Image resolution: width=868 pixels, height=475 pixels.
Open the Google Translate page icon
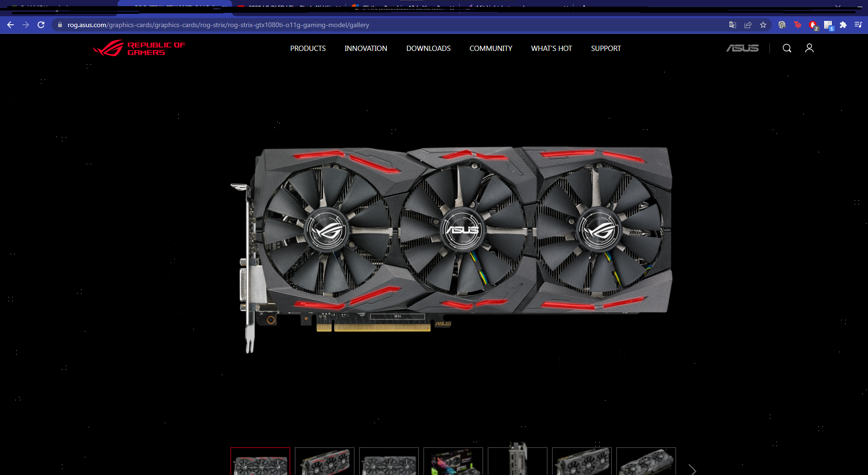[733, 25]
